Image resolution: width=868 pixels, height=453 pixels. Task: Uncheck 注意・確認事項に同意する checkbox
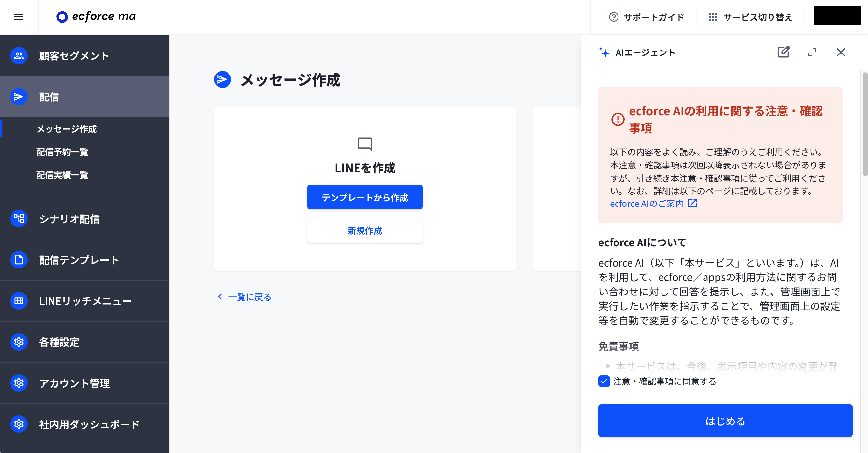[604, 381]
